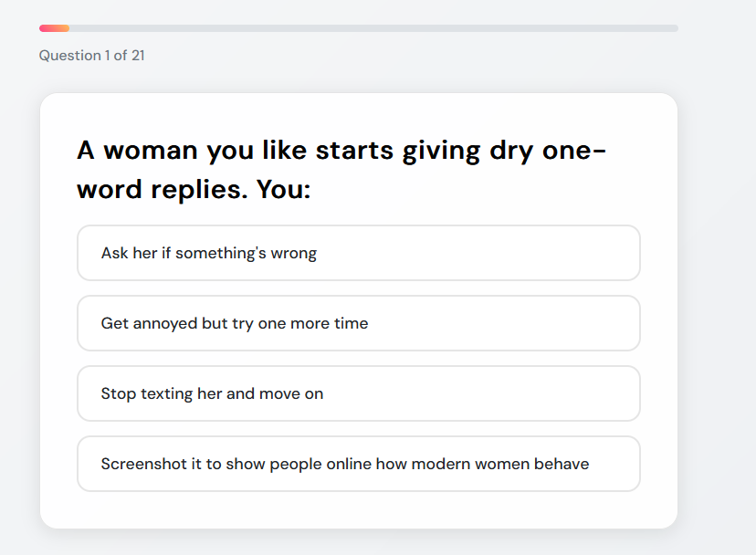
Task: Answer with the option asking if something's wrong
Action: click(358, 253)
